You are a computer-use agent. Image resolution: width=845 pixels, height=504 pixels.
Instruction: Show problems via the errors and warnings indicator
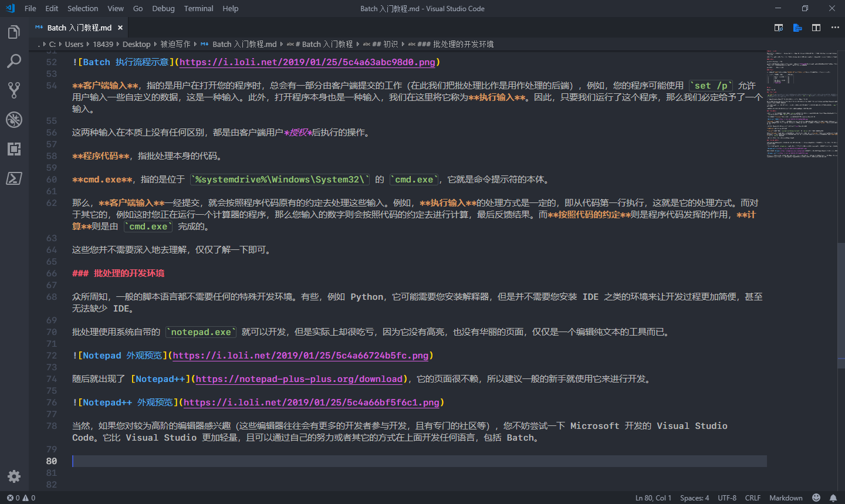pyautogui.click(x=21, y=498)
